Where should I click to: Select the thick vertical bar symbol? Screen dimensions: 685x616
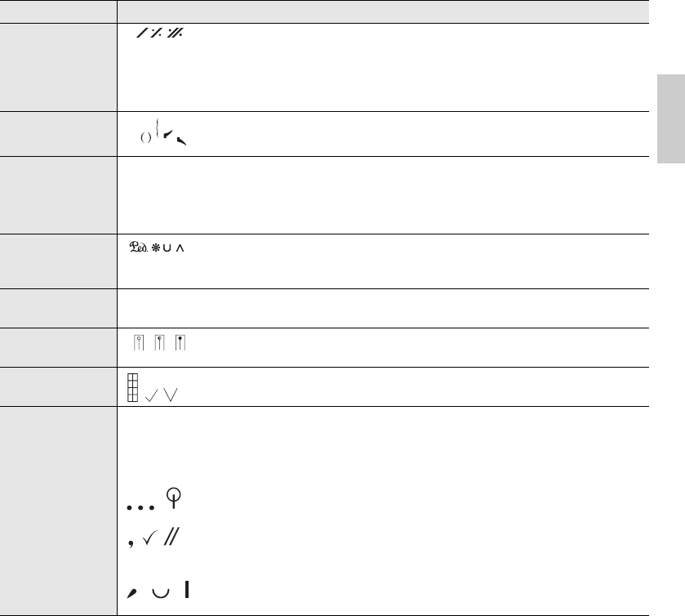pos(187,587)
